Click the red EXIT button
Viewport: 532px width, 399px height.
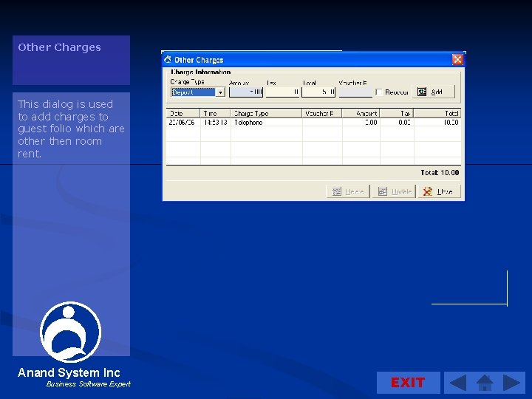408,383
